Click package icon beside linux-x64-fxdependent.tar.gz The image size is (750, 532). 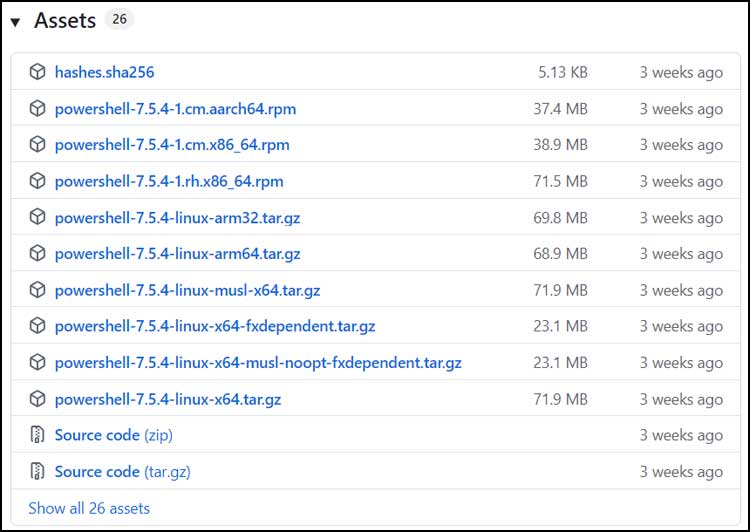click(37, 326)
